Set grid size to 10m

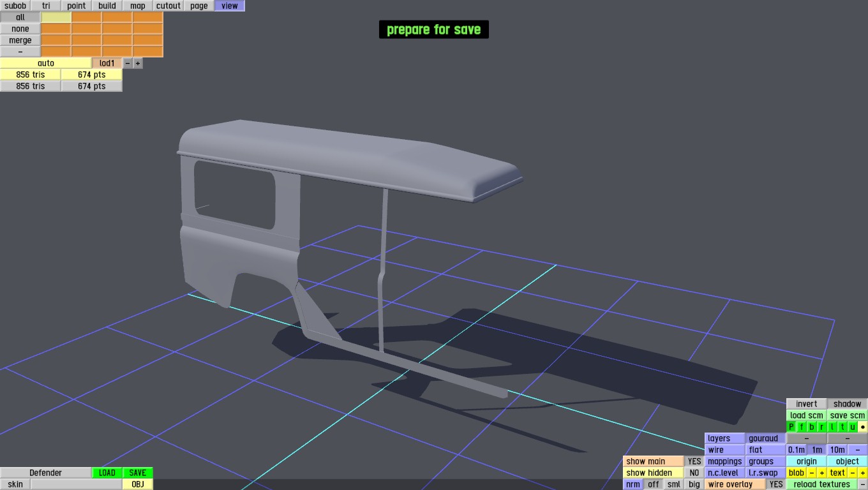(x=837, y=450)
